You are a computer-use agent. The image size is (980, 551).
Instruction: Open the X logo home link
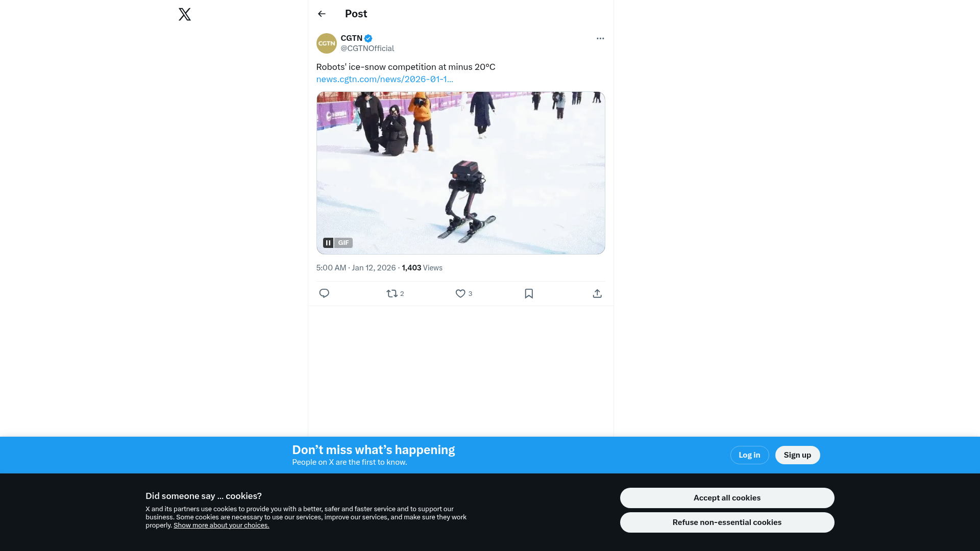pyautogui.click(x=185, y=14)
